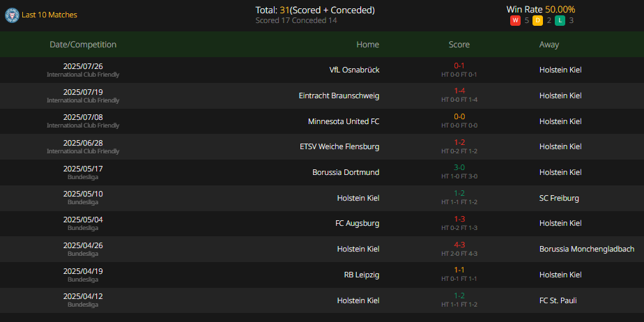This screenshot has width=644, height=322.
Task: Open the 4-3 score for the 2025/04/26 match
Action: click(459, 245)
